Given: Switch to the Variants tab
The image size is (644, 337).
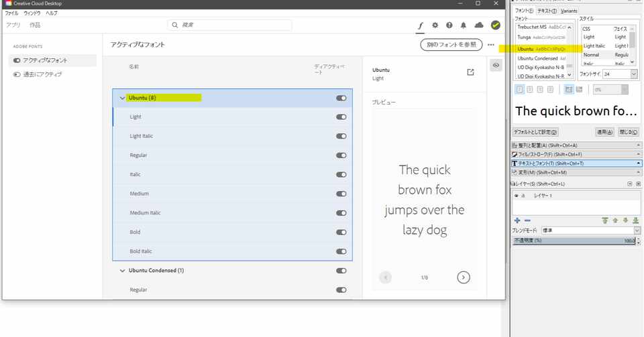Looking at the screenshot, I should 569,11.
